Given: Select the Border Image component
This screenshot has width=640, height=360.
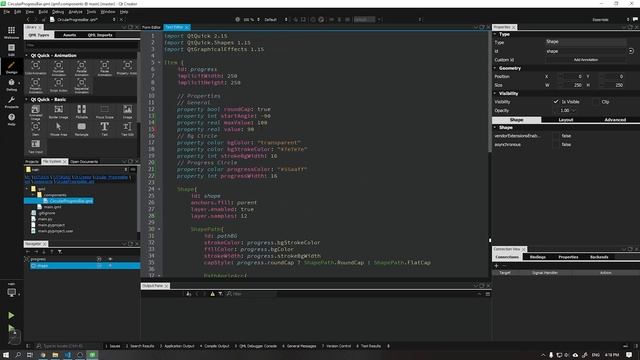Looking at the screenshot, I should point(58,112).
